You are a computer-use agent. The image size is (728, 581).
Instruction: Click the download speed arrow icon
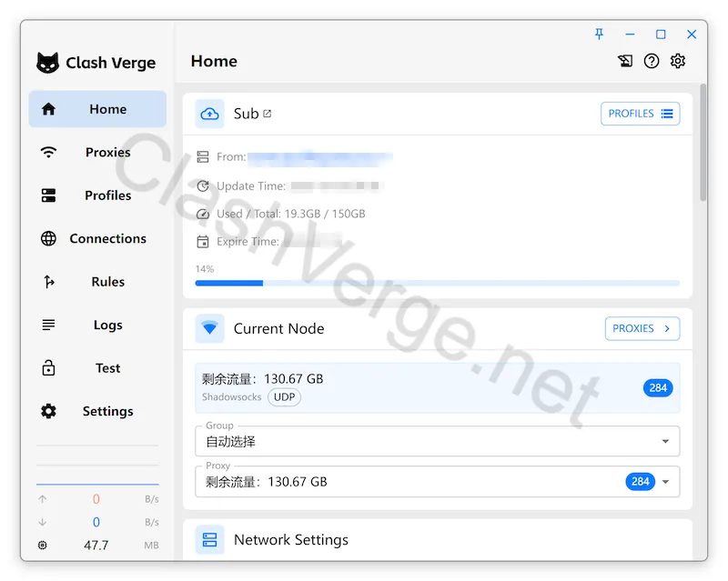tap(42, 522)
